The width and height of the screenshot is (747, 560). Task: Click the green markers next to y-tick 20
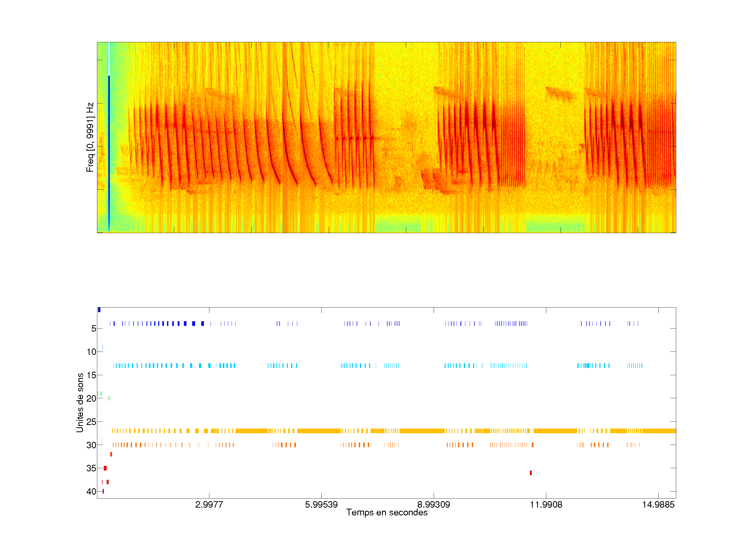[109, 398]
